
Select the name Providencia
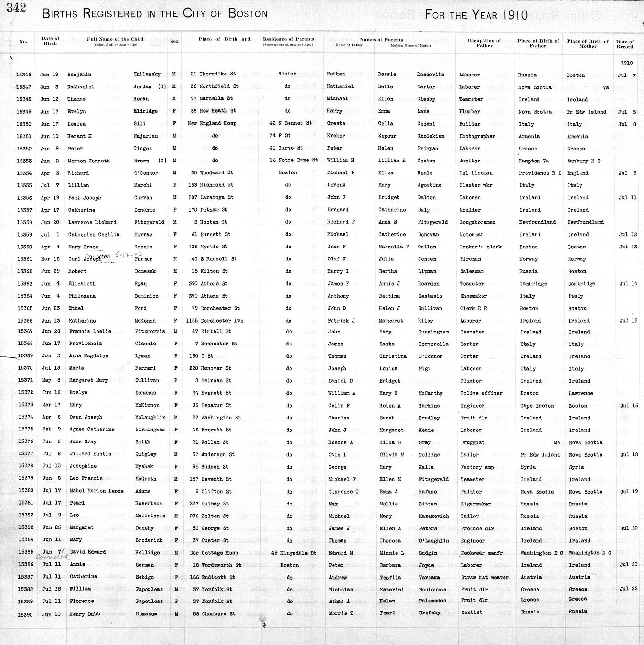click(x=85, y=344)
